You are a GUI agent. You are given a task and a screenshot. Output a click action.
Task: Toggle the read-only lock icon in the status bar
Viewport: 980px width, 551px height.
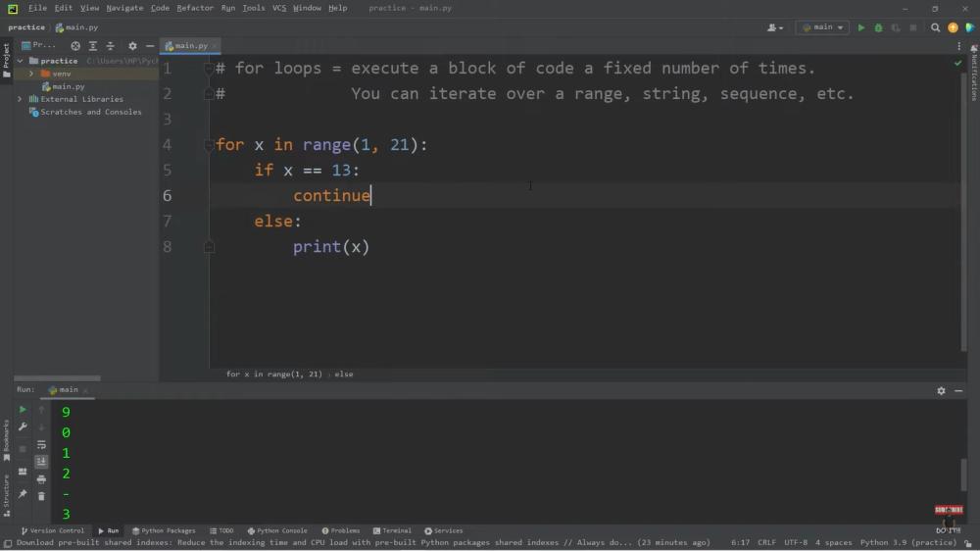[968, 543]
